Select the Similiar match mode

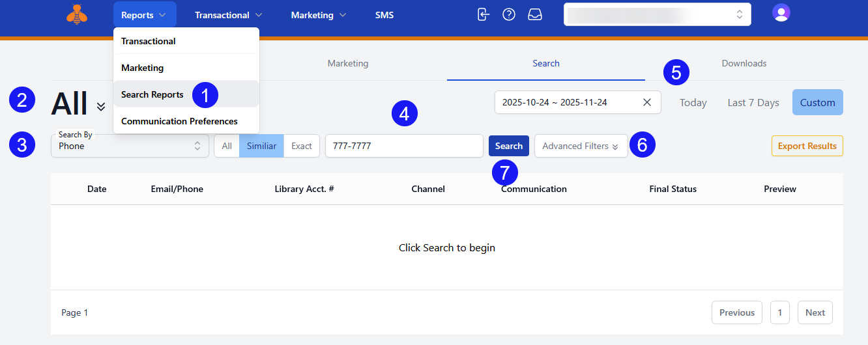tap(261, 146)
